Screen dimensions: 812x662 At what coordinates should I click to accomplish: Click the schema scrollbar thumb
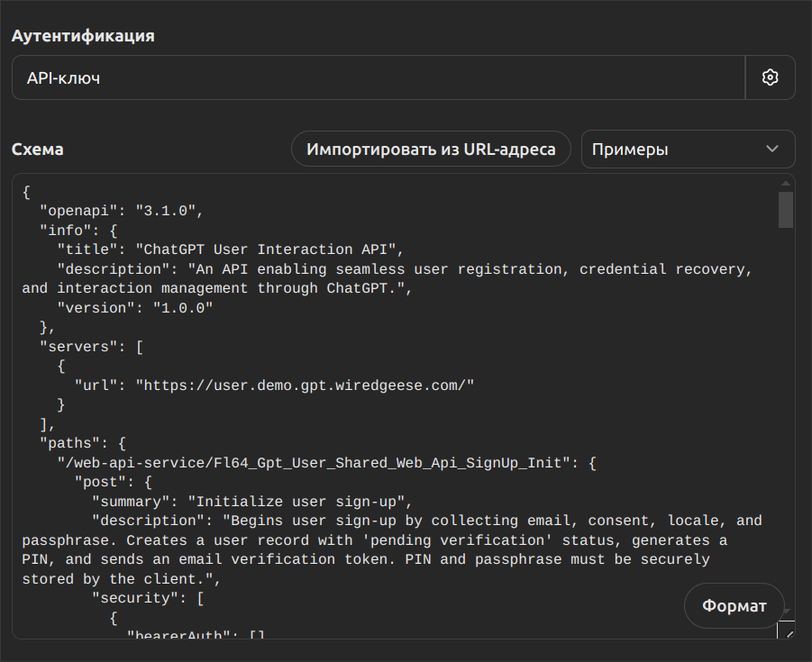(786, 209)
